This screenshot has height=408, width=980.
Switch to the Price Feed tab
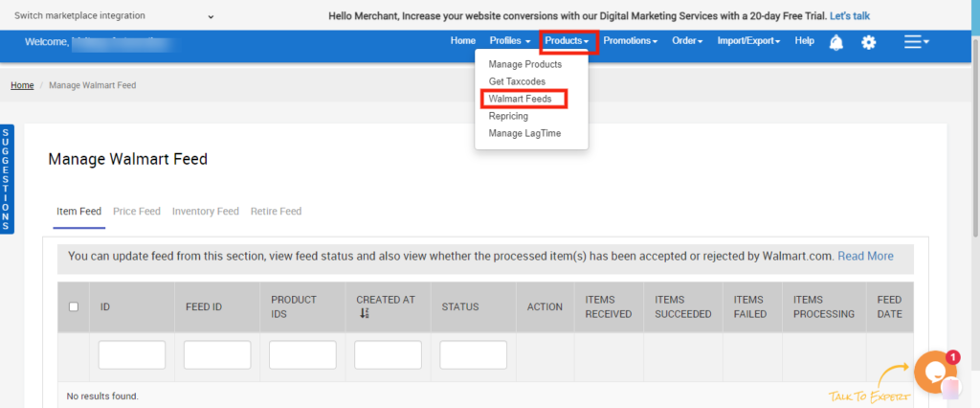[x=137, y=212]
